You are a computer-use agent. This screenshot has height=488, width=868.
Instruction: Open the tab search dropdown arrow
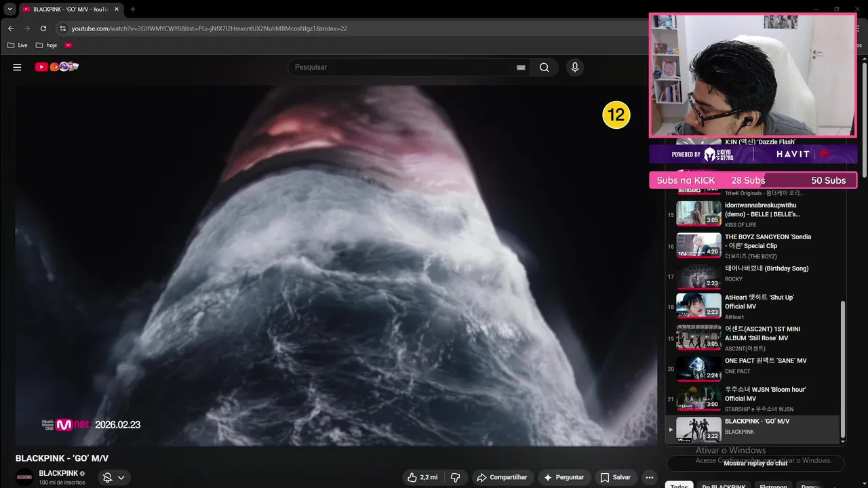(10, 9)
